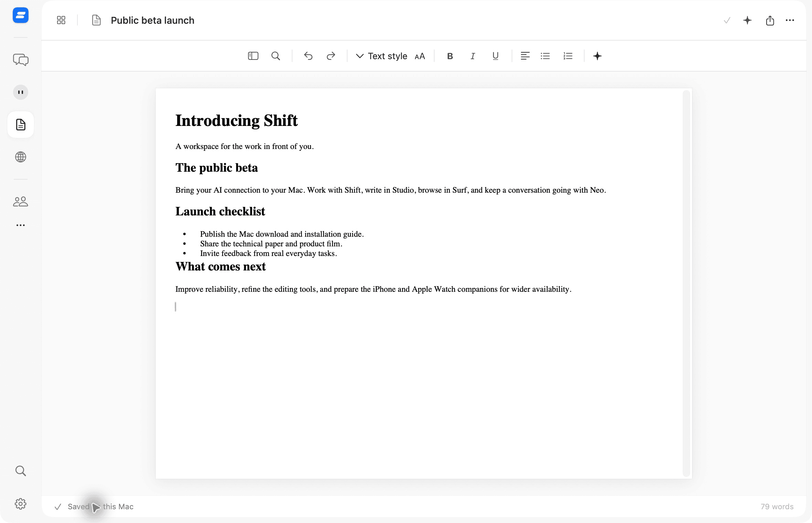Click the Saved status text
The width and height of the screenshot is (812, 523).
point(100,506)
